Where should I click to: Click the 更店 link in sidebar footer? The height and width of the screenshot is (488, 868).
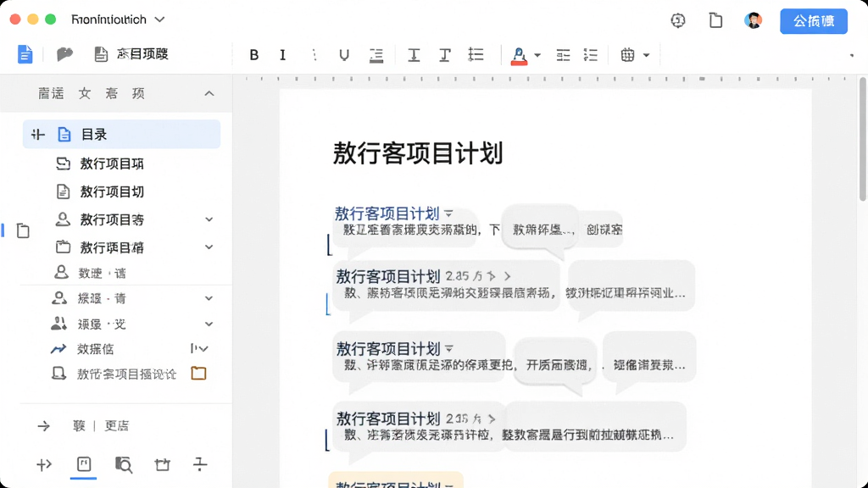pos(117,425)
